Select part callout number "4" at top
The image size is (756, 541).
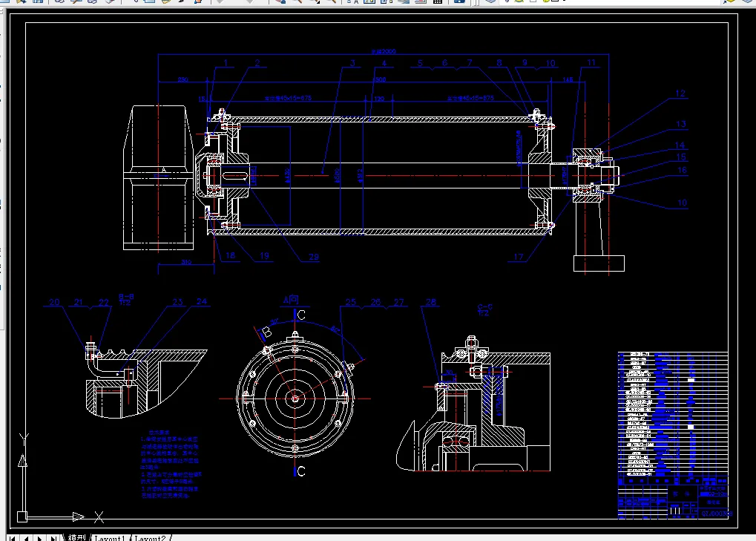384,63
